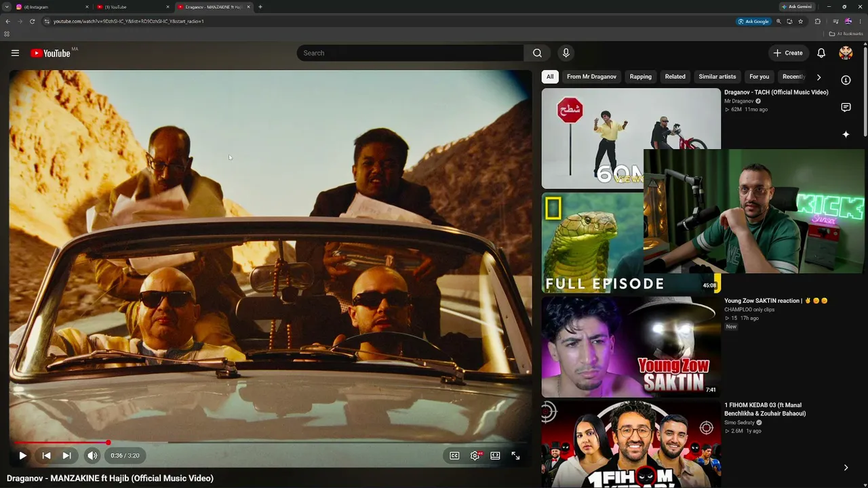Click the Create button
This screenshot has width=868, height=488.
click(x=788, y=53)
